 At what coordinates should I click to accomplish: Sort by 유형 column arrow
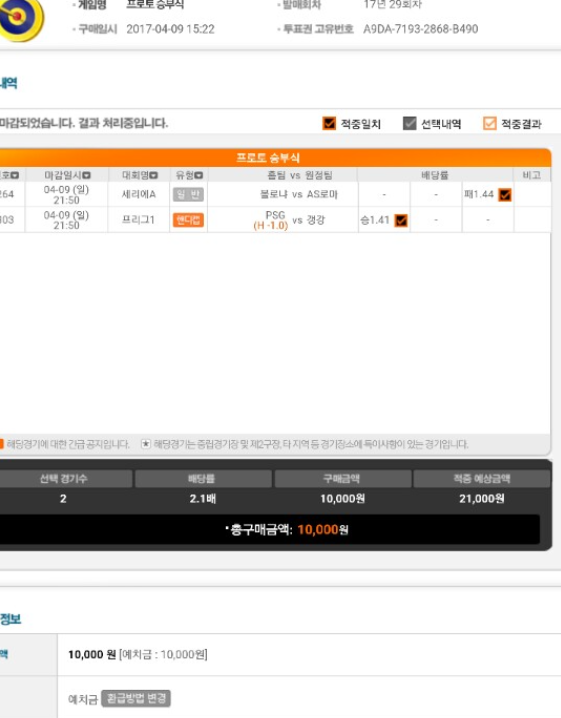coord(199,175)
